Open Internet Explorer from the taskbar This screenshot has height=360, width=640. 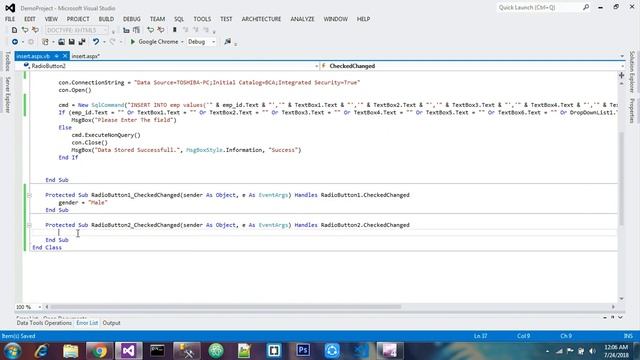point(41,351)
